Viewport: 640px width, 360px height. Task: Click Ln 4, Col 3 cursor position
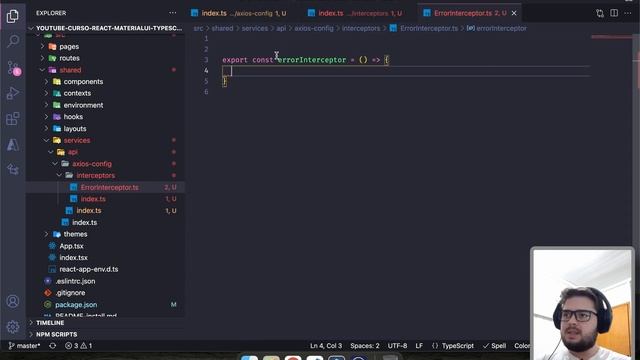[x=326, y=346]
